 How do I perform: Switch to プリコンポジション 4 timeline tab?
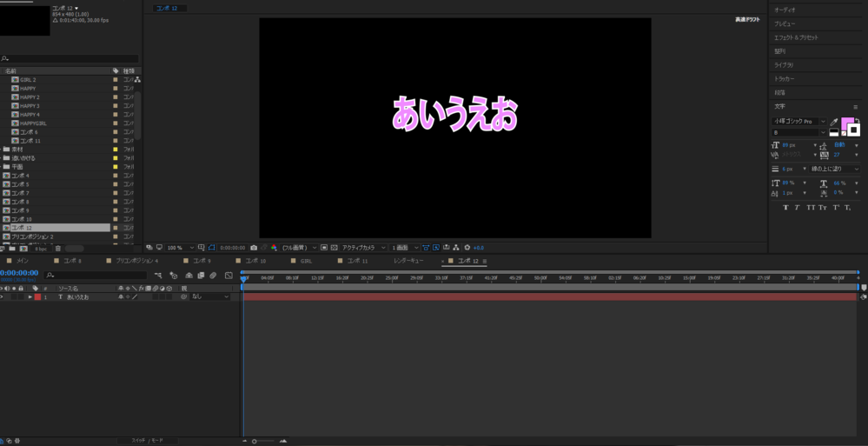click(136, 261)
